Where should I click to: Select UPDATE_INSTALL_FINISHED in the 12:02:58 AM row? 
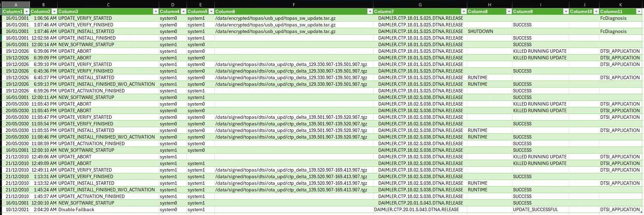click(108, 38)
